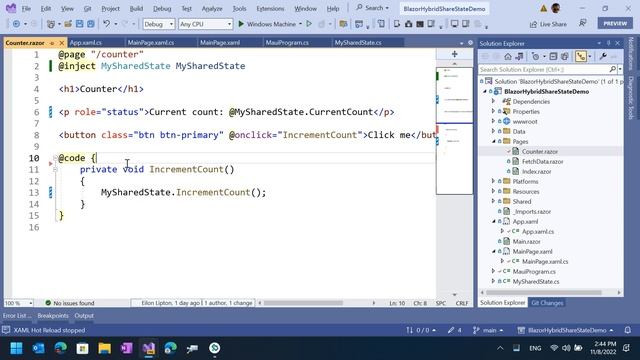Open the Build menu
Image resolution: width=640 pixels, height=360 pixels.
[136, 8]
